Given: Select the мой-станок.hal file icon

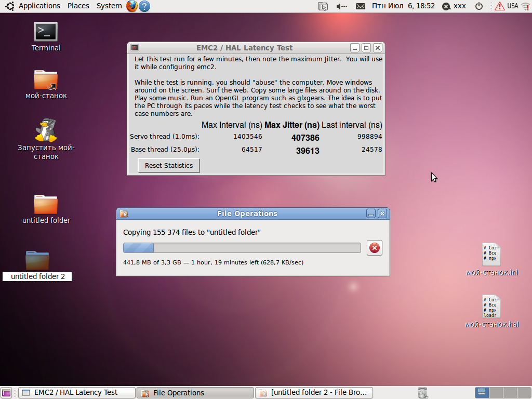Looking at the screenshot, I should [491, 307].
